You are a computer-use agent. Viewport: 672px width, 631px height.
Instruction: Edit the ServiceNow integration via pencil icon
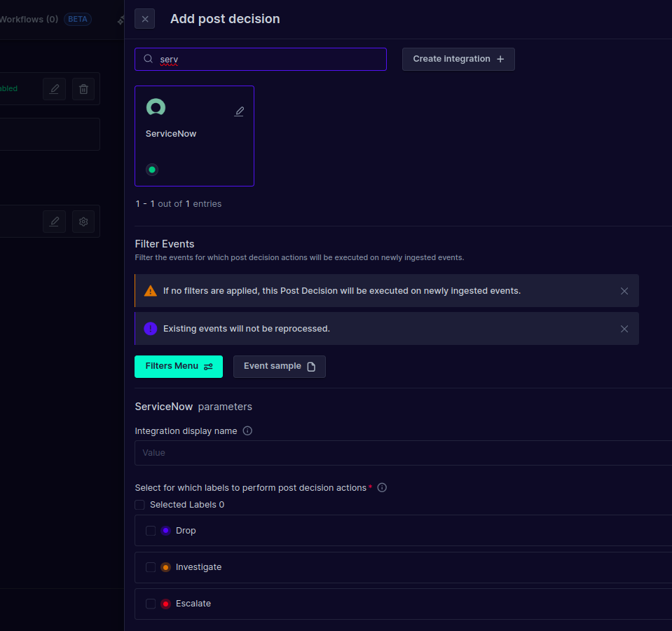click(x=239, y=111)
